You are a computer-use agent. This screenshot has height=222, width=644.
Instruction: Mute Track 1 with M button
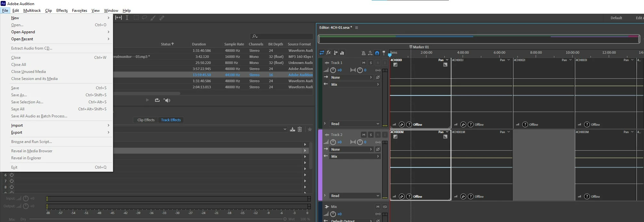click(364, 63)
